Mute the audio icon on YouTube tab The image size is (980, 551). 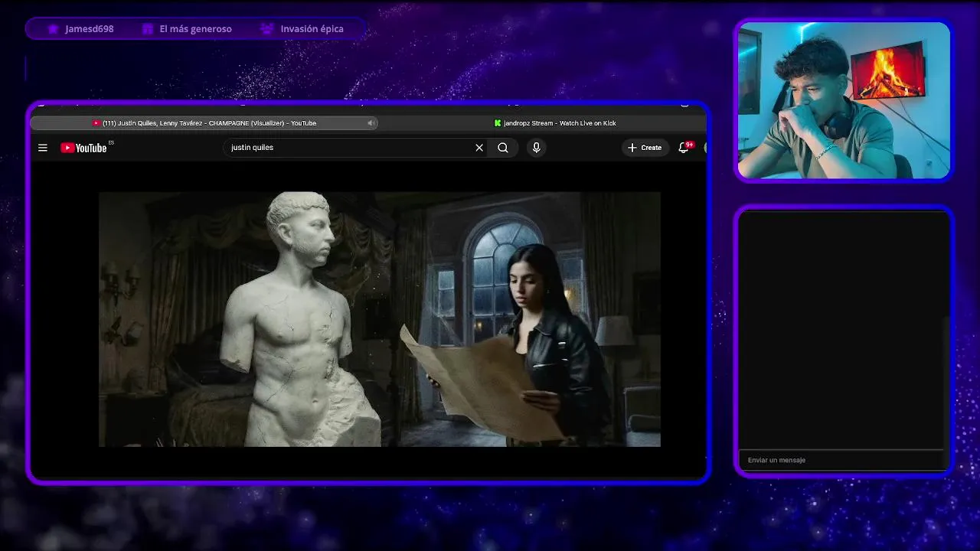click(x=371, y=123)
